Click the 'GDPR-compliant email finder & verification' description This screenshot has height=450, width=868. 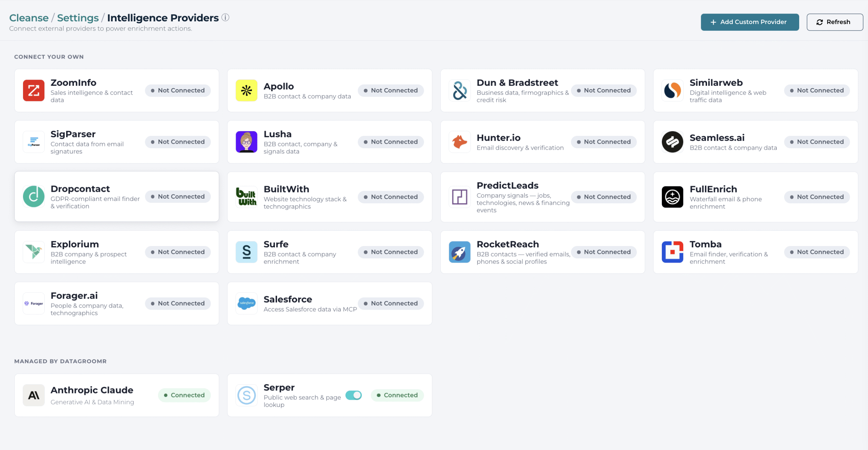click(95, 203)
